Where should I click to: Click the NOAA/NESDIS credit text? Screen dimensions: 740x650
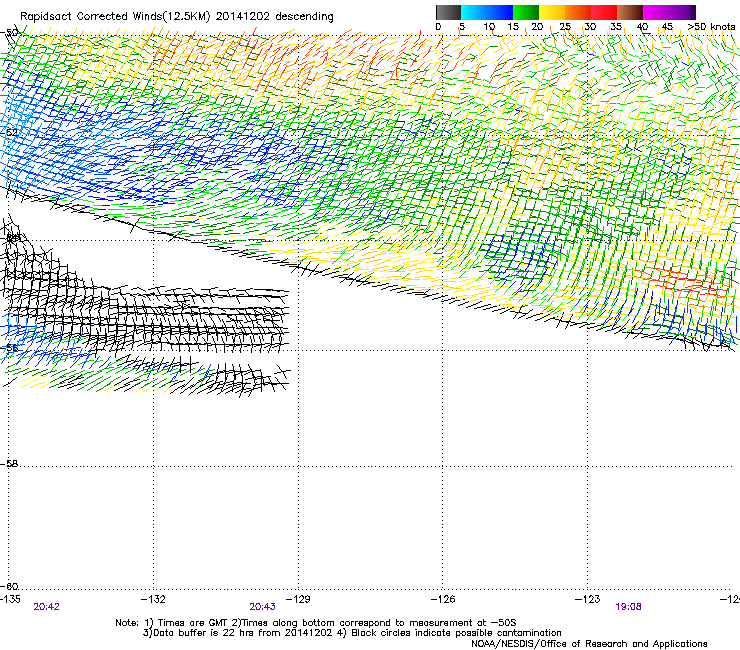tap(589, 644)
